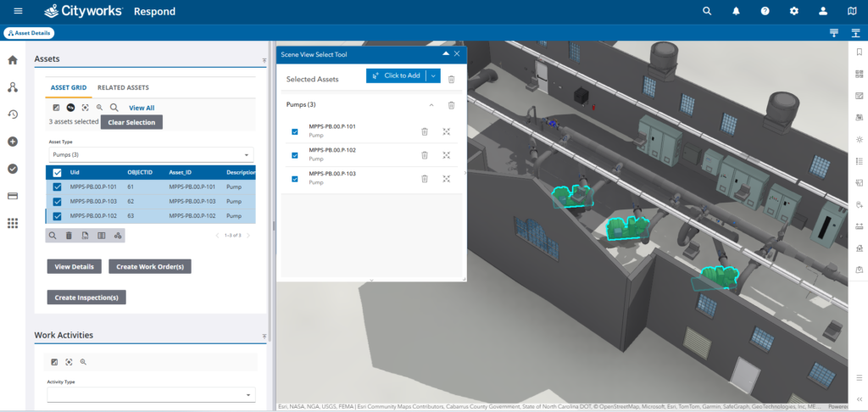Open the daylight sun icon
This screenshot has height=412, width=868.
[x=860, y=139]
